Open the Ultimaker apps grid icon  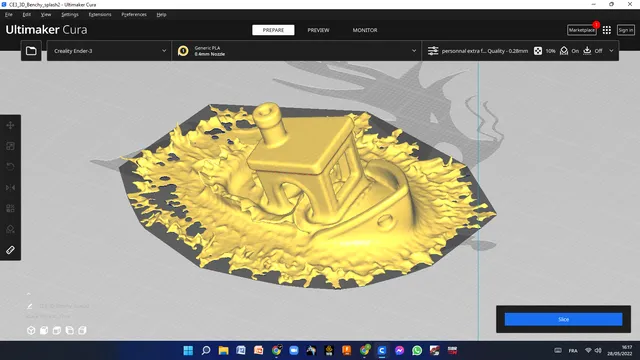coord(607,30)
